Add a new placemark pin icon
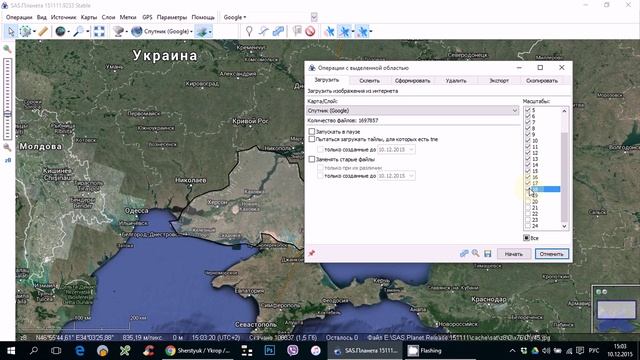The width and height of the screenshot is (640, 360). pyautogui.click(x=249, y=31)
